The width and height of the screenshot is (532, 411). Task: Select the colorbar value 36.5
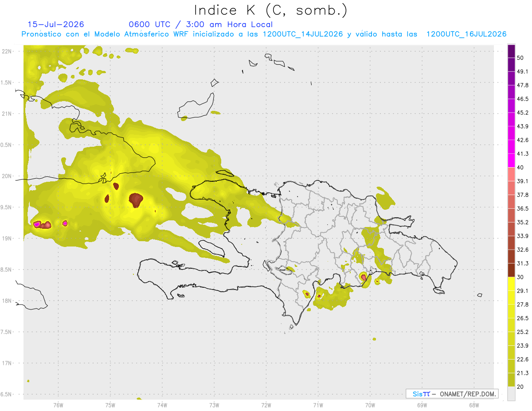523,208
